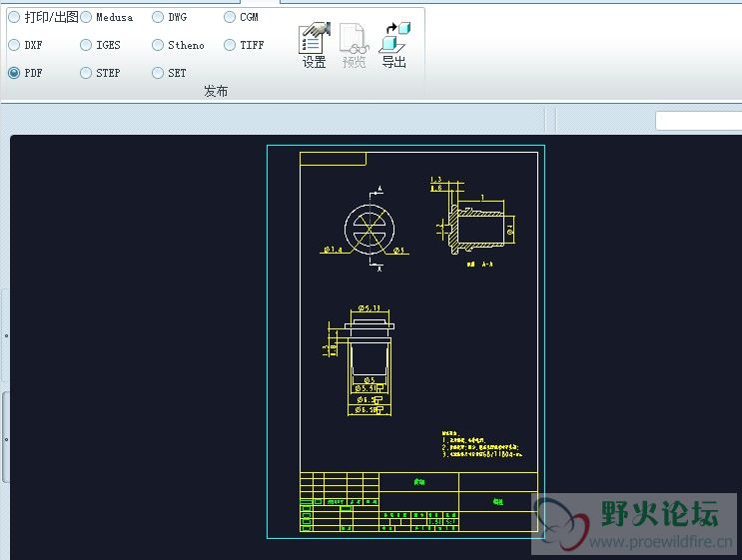Image resolution: width=742 pixels, height=560 pixels.
Task: Click the 发布 group label
Action: [x=216, y=91]
